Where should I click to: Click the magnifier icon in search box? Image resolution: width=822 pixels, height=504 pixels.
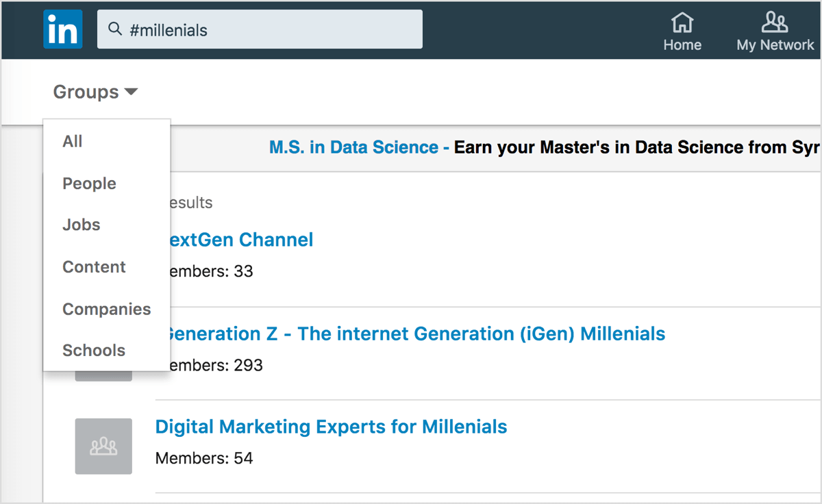tap(115, 29)
